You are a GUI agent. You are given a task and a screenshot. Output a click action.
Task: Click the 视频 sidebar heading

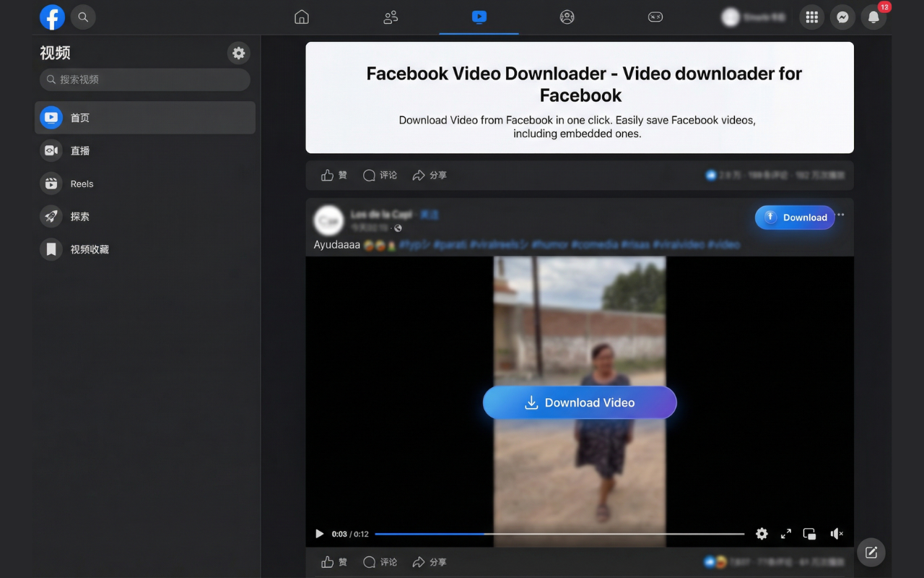(55, 53)
